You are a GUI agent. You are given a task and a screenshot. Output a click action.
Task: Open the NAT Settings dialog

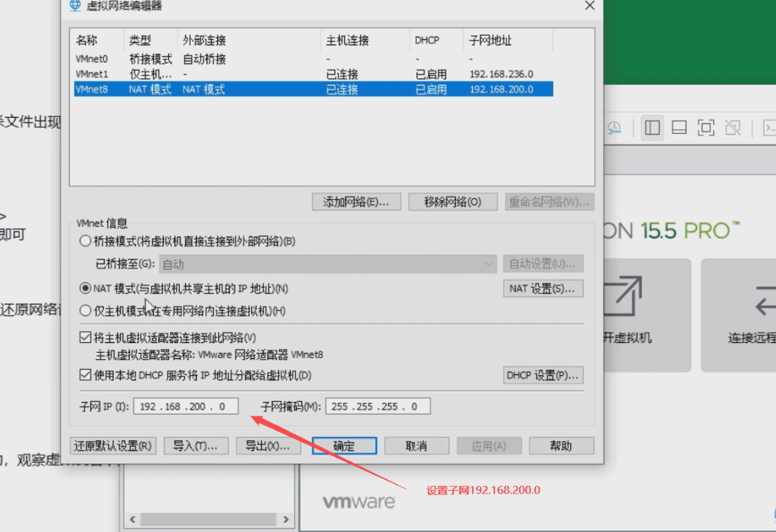pos(543,289)
